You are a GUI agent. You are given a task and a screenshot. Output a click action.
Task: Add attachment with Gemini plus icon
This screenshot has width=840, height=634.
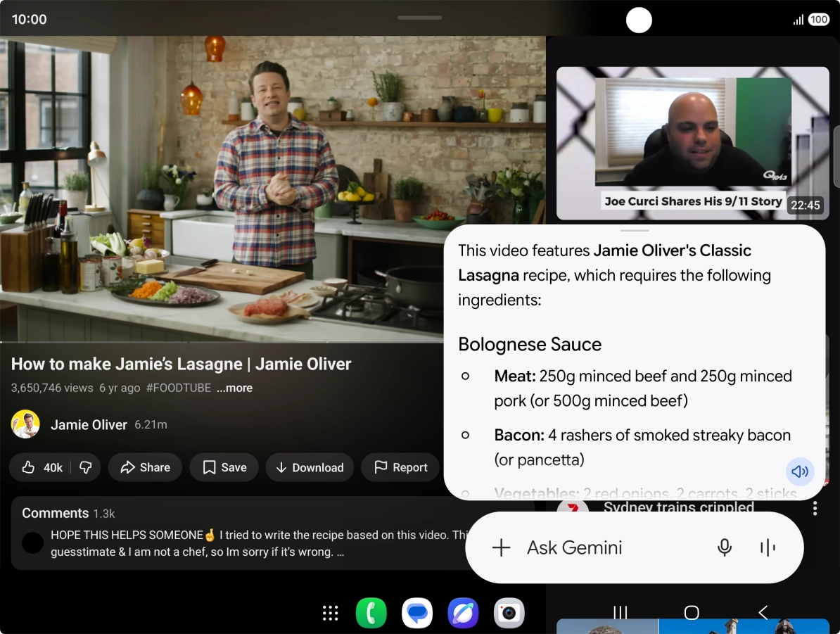[x=501, y=547]
